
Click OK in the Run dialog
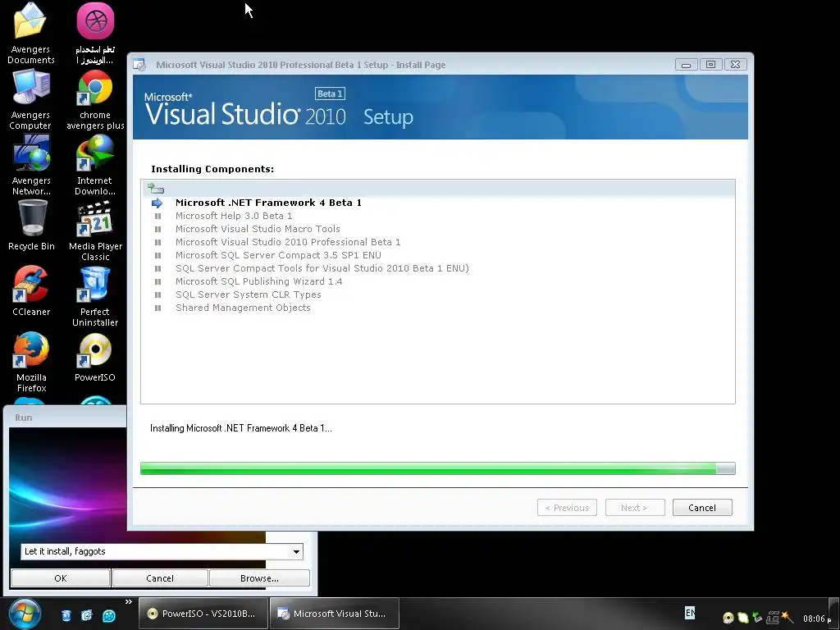coord(61,578)
